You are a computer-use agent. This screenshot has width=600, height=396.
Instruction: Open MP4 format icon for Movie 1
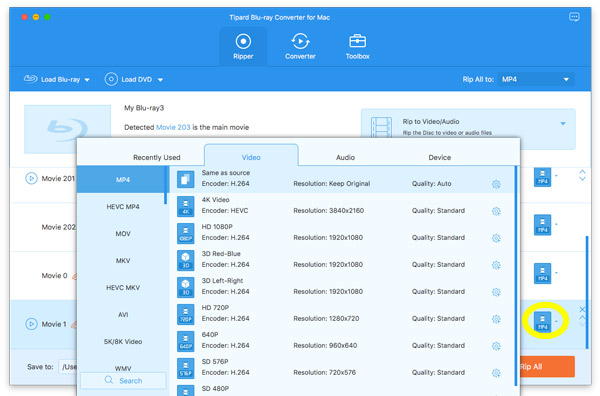pos(542,322)
